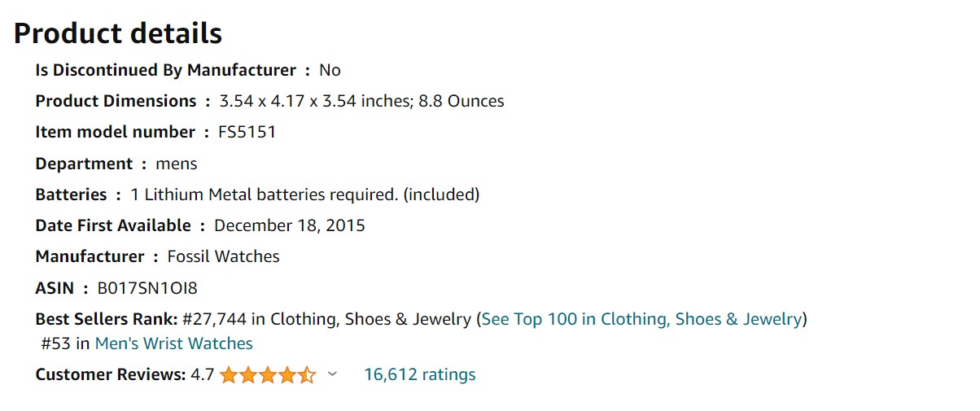The image size is (980, 411).
Task: Click the Is Discontinued By Manufacturer label
Action: [165, 70]
